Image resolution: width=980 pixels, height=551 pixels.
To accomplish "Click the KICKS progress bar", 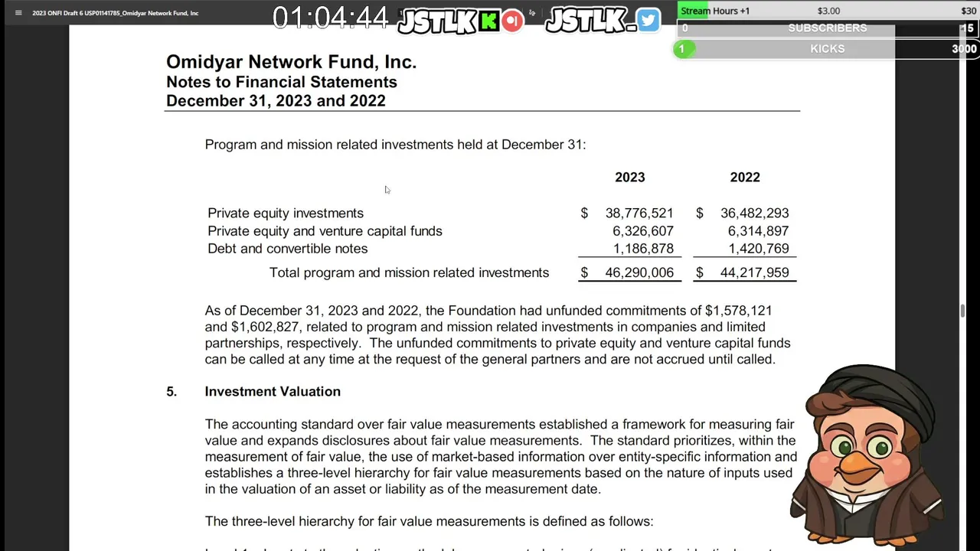I will pos(828,49).
